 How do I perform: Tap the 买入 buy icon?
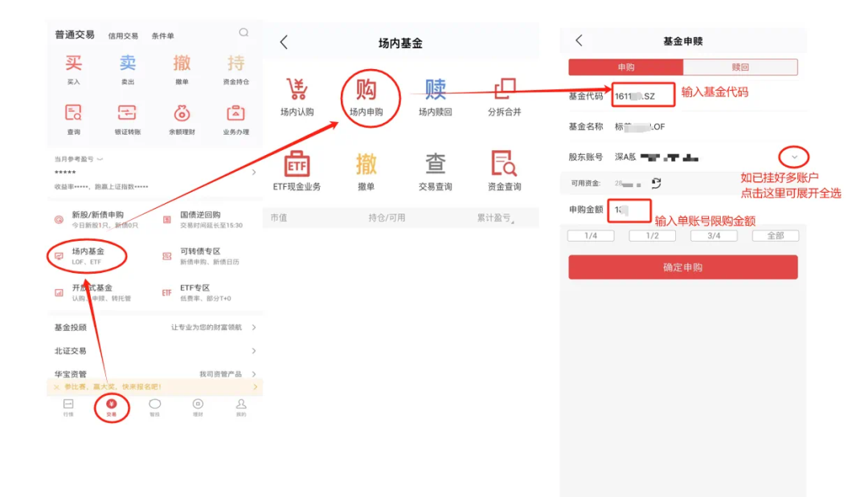coord(74,64)
